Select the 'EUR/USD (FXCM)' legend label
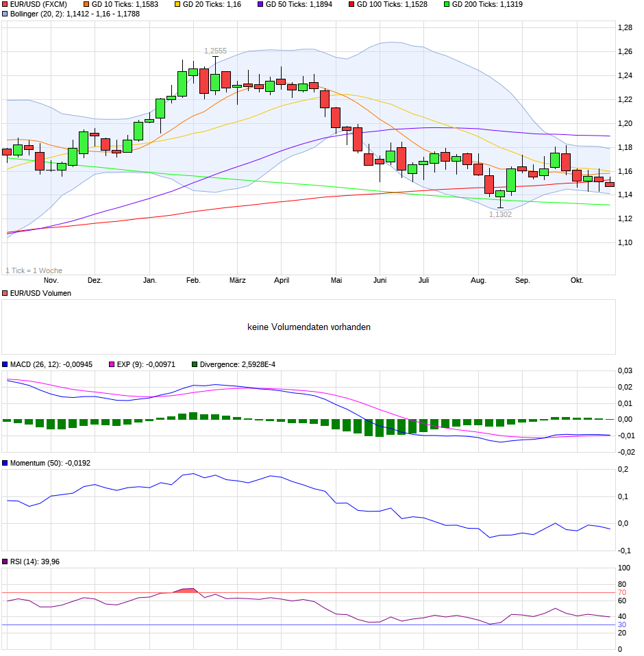 coord(38,5)
